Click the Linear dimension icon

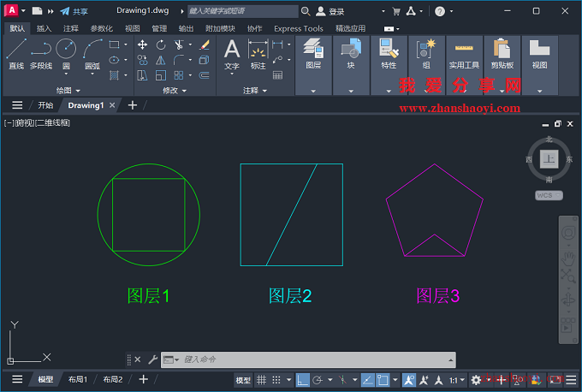[277, 45]
